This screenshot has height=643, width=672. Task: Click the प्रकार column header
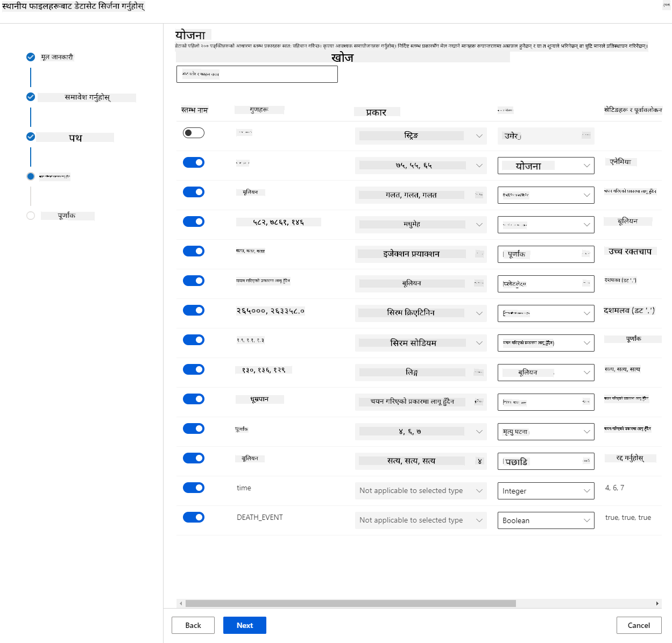click(x=377, y=112)
